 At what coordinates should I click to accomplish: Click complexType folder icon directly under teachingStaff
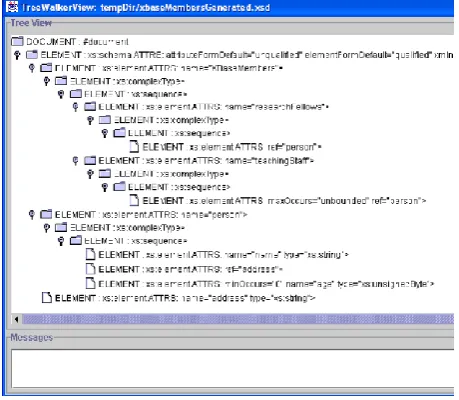105,173
